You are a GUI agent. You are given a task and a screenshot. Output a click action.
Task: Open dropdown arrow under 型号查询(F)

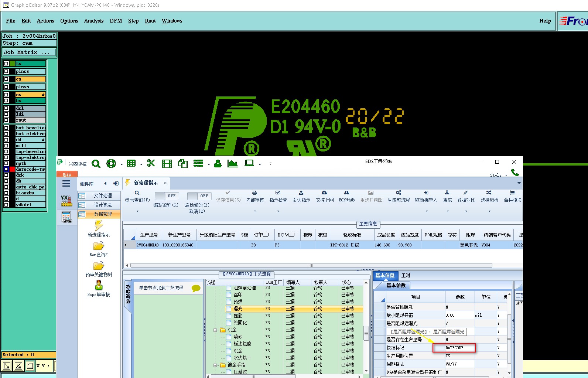[137, 211]
